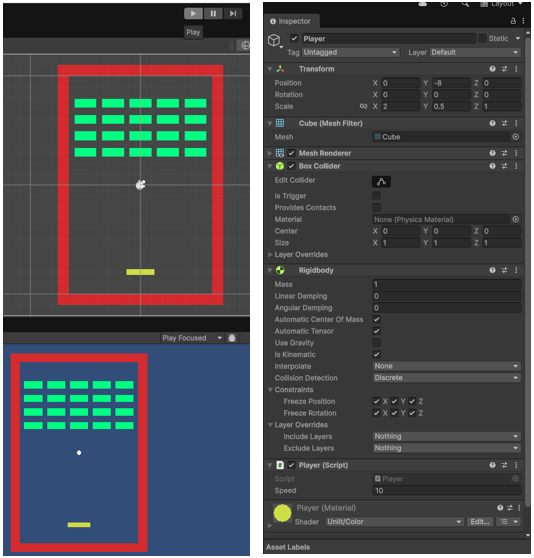Open the Play Focused dropdown

pos(192,338)
